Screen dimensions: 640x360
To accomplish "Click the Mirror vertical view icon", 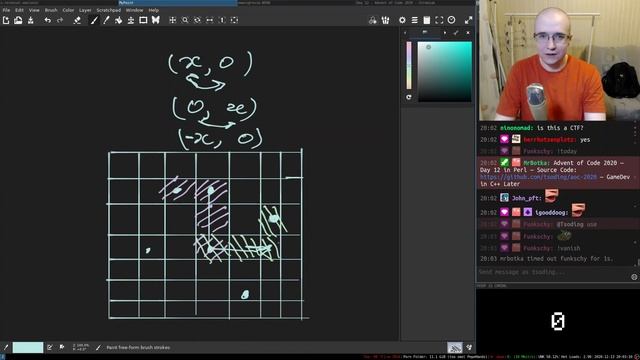I will click(x=222, y=20).
